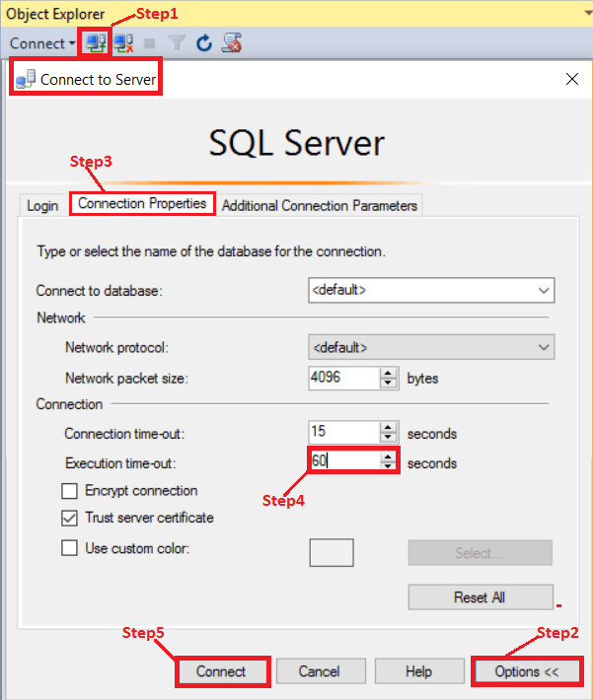Screen dimensions: 593x700
Task: Open the Additional Connection Parameters tab
Action: (x=320, y=206)
